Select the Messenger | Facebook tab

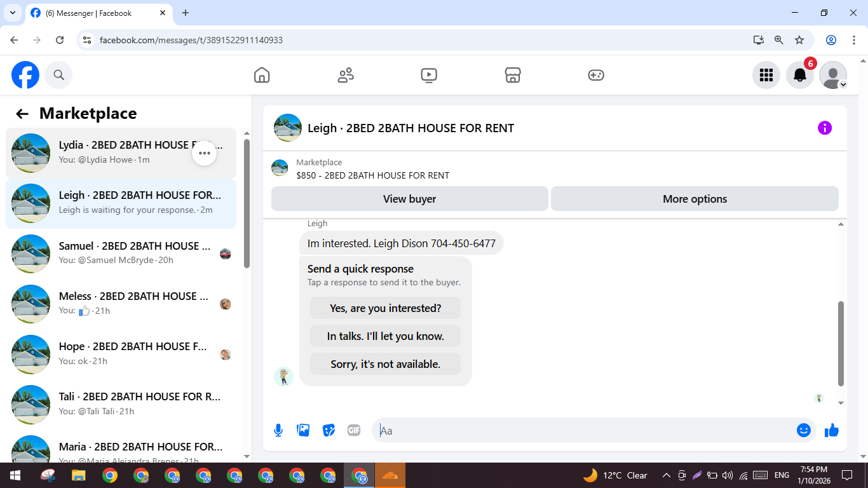pos(98,13)
